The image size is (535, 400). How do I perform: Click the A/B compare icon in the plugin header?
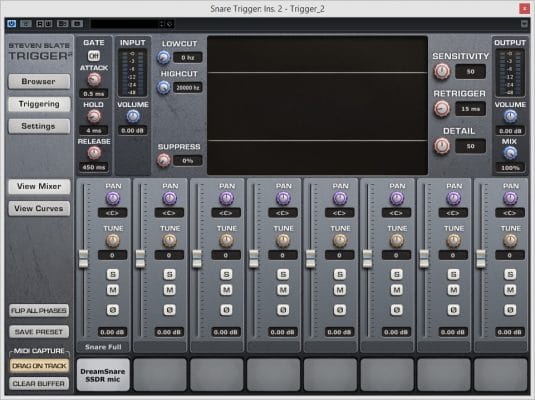62,24
